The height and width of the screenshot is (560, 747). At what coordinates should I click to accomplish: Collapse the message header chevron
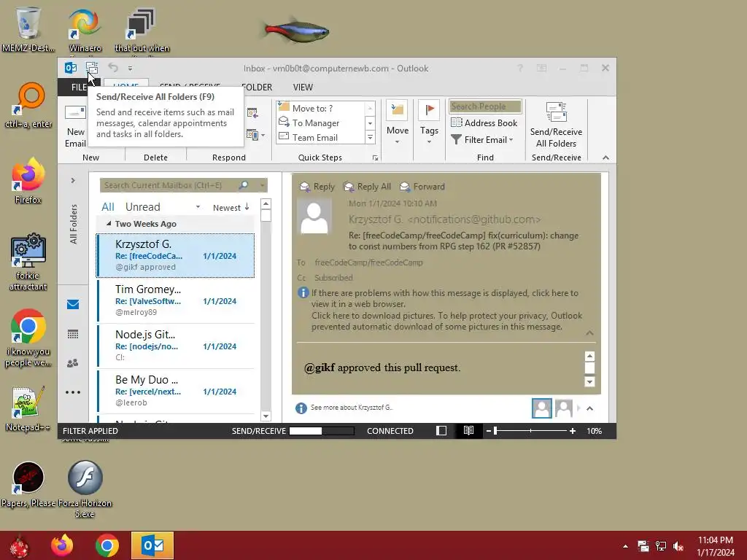click(x=589, y=332)
